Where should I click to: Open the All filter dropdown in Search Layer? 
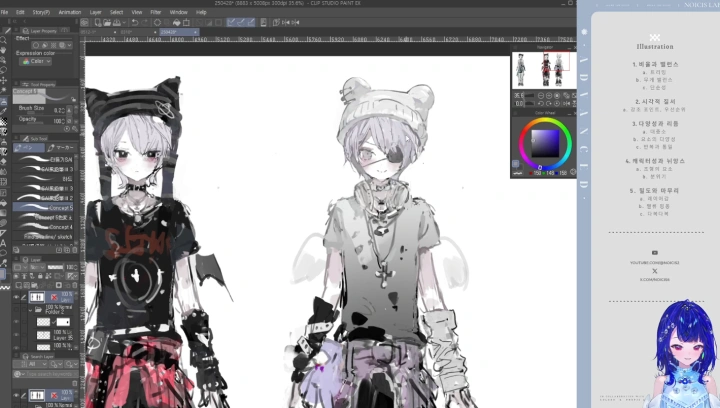pos(31,364)
